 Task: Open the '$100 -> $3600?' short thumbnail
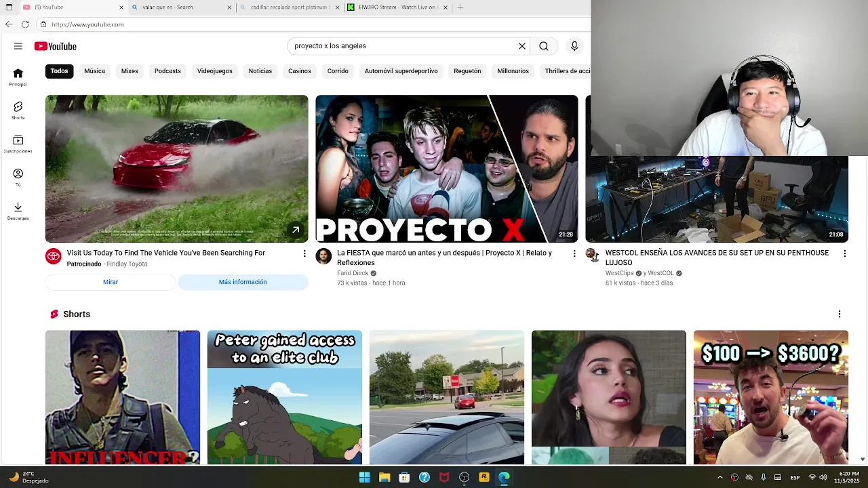pos(771,397)
